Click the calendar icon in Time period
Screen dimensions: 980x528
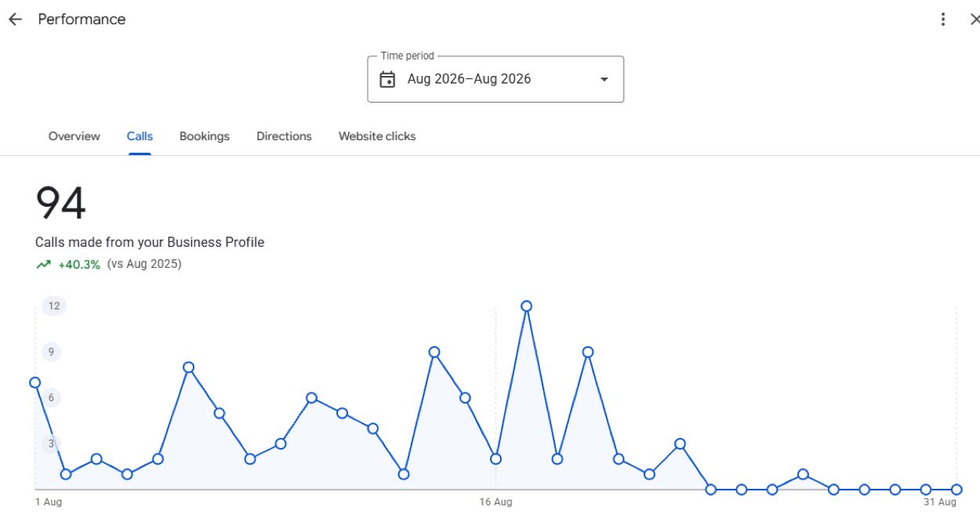coord(387,79)
